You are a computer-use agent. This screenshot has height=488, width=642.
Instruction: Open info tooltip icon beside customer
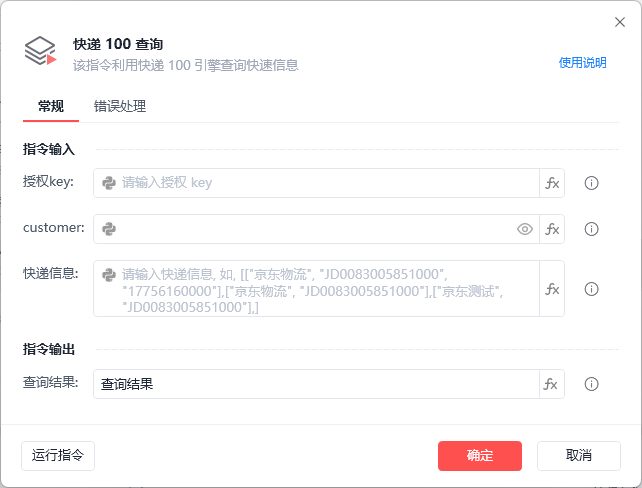591,229
